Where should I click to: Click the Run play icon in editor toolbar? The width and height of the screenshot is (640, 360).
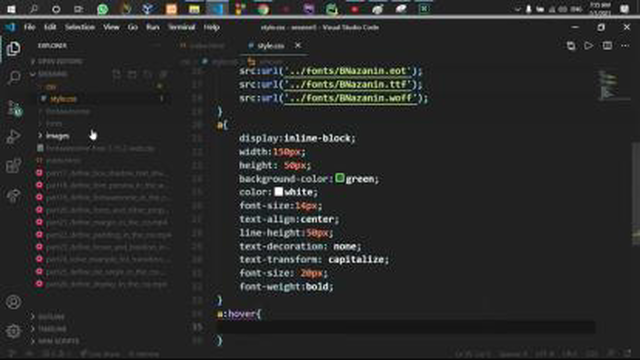click(x=589, y=46)
